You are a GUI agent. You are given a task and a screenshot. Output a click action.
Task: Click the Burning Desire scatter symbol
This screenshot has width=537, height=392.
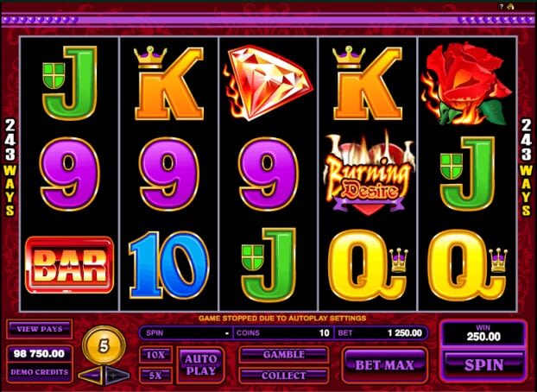[368, 174]
